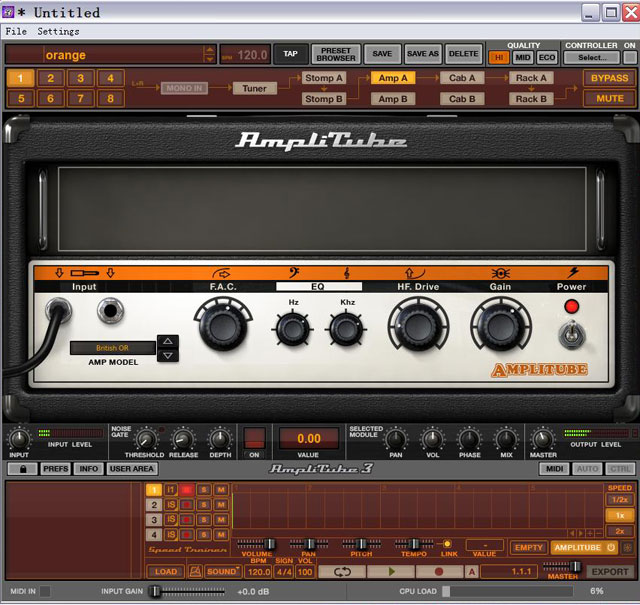640x605 pixels.
Task: Click the timeline scroll left arrow
Action: tap(572, 533)
